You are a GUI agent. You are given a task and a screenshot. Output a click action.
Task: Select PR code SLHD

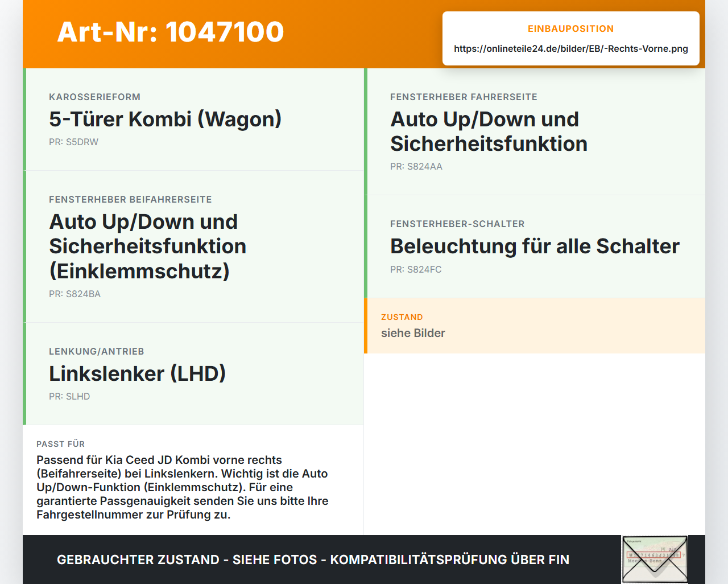point(69,397)
